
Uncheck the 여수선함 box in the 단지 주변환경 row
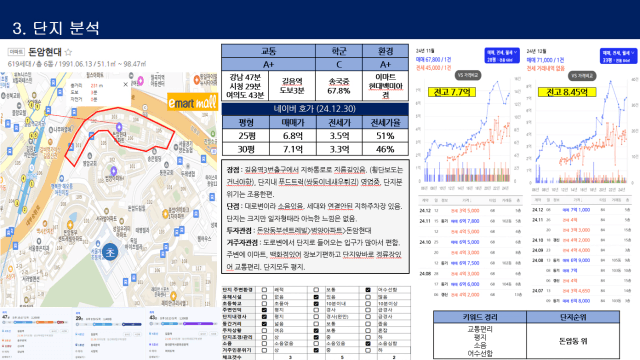click(368, 290)
